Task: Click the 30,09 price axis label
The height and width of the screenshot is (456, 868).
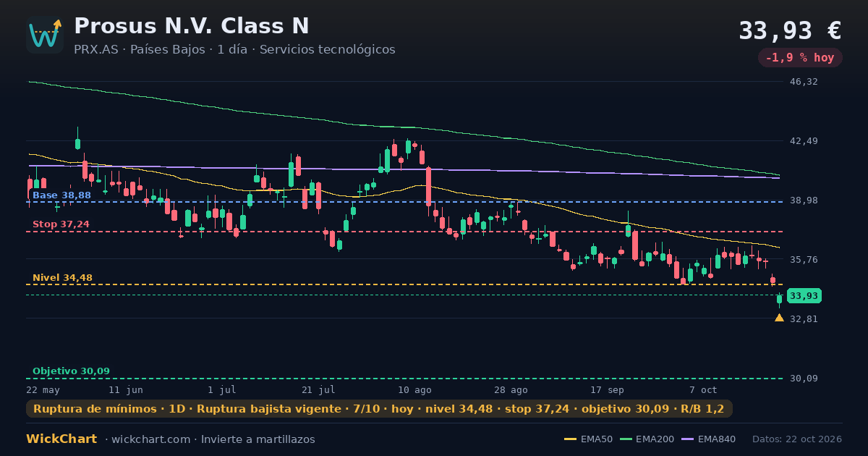Action: pos(804,379)
